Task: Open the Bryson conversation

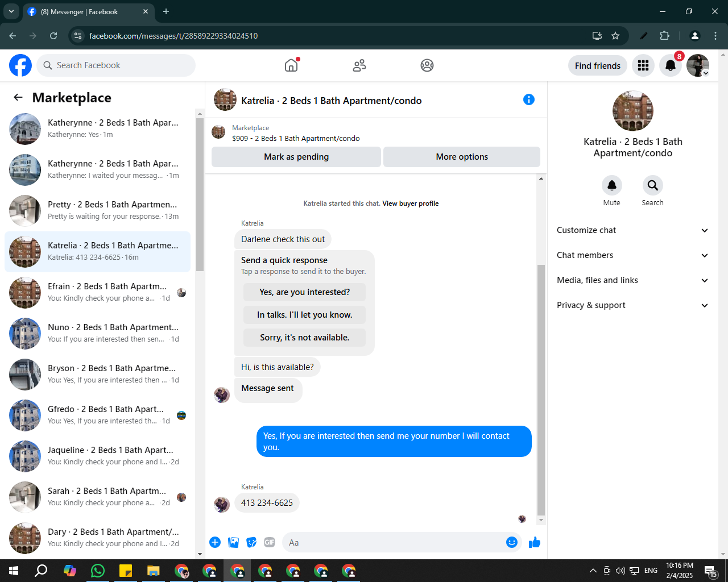Action: pos(98,375)
